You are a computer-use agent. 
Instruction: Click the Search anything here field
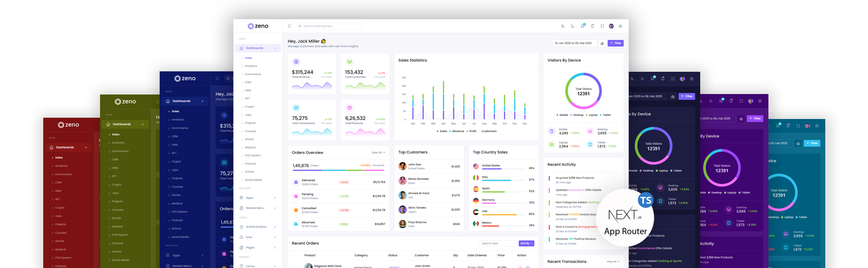tap(330, 26)
